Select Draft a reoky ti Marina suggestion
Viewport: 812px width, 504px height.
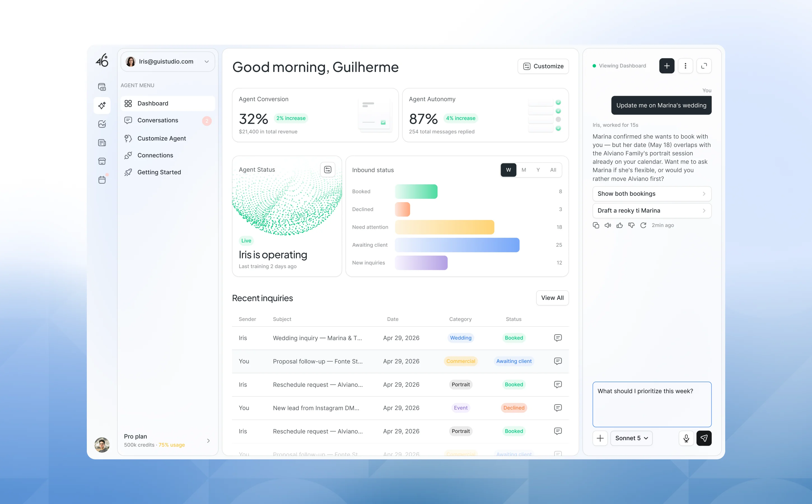[652, 211]
